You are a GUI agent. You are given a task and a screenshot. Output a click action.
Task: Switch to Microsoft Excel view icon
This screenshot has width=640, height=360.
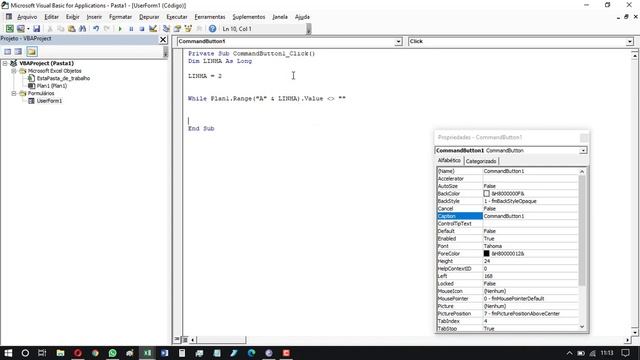[9, 29]
